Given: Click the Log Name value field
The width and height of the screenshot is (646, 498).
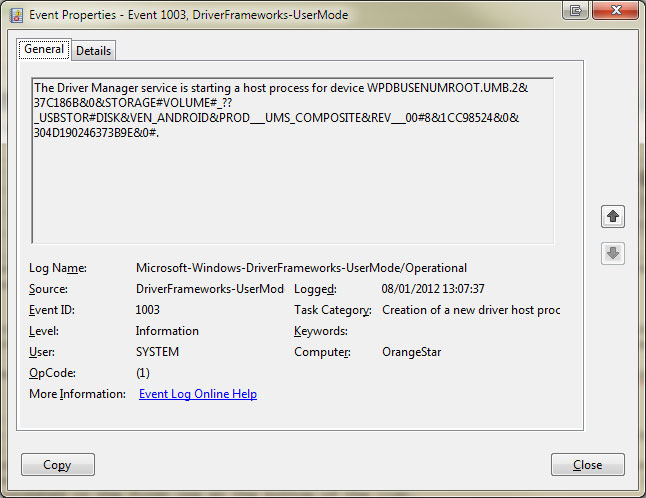Looking at the screenshot, I should pos(300,268).
